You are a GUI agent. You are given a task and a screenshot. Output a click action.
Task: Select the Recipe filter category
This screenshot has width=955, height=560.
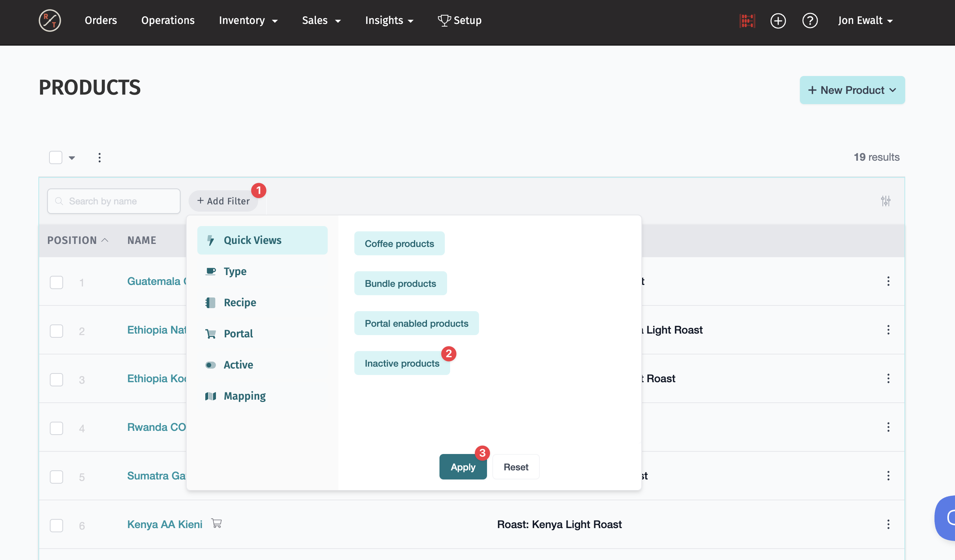point(240,302)
